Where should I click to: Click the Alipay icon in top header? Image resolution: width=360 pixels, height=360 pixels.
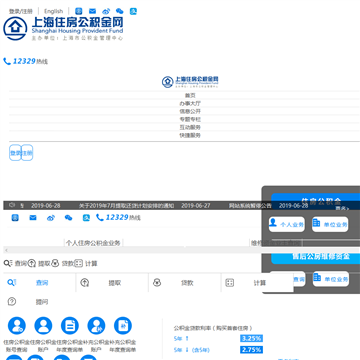[133, 11]
